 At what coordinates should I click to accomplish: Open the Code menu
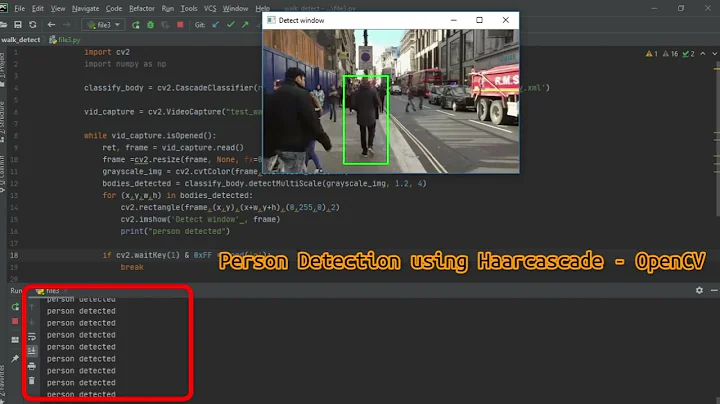click(x=114, y=9)
